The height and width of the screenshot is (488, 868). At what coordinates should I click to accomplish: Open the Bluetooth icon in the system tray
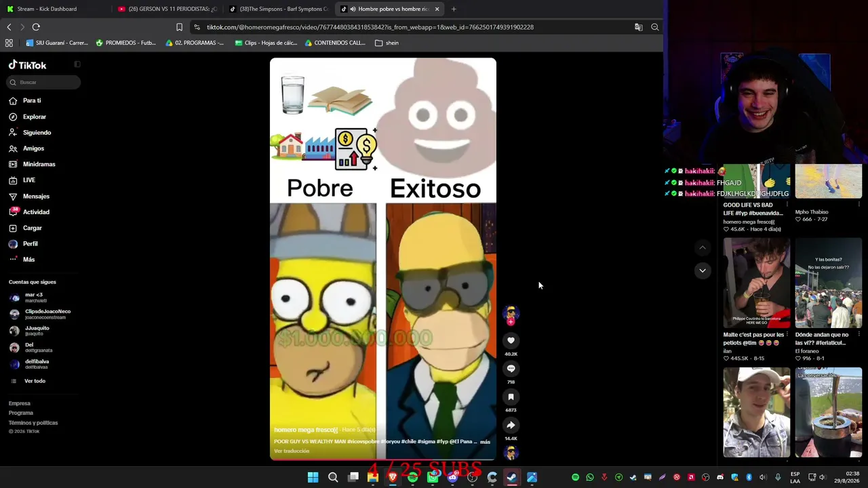749,477
